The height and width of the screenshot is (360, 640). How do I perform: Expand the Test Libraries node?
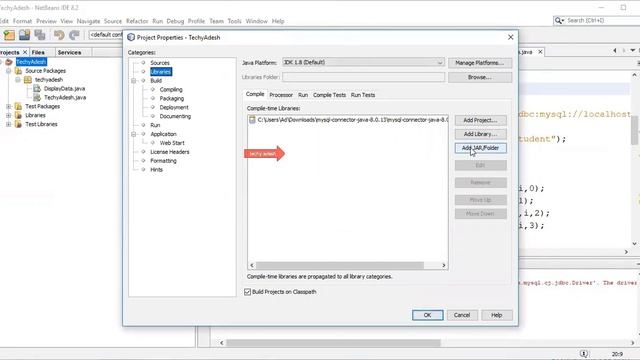click(x=8, y=124)
